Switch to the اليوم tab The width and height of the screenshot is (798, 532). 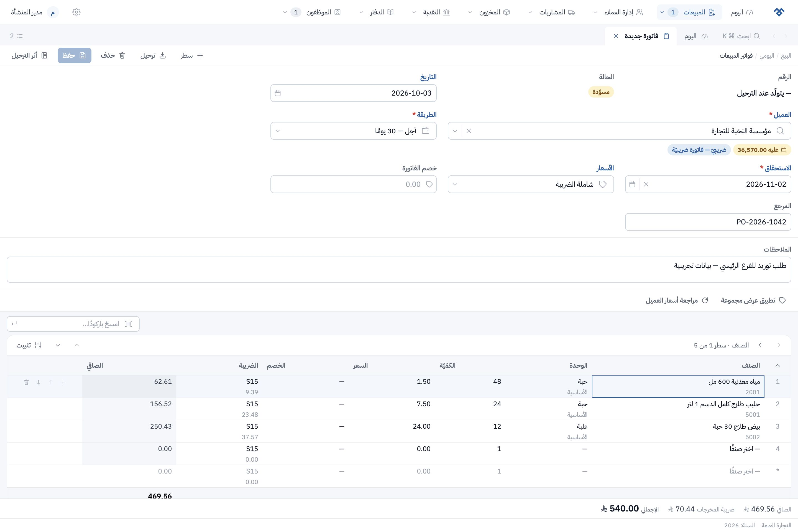click(x=695, y=36)
